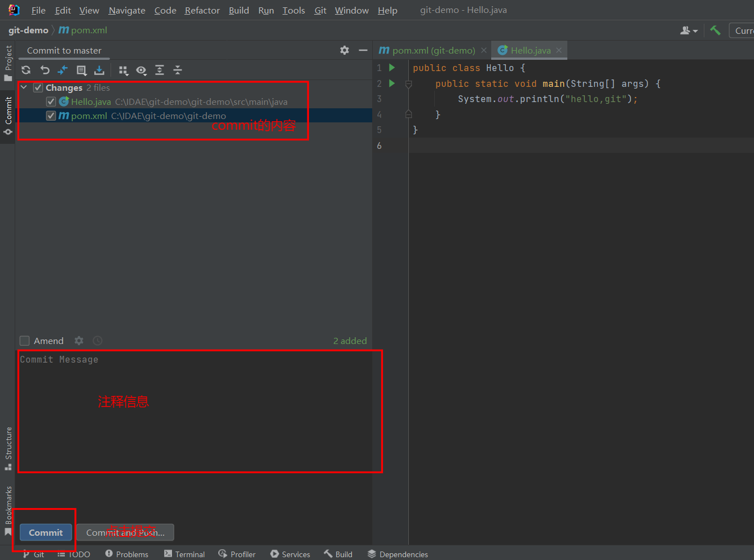The image size is (754, 560).
Task: Open the Git tool window
Action: coord(33,554)
